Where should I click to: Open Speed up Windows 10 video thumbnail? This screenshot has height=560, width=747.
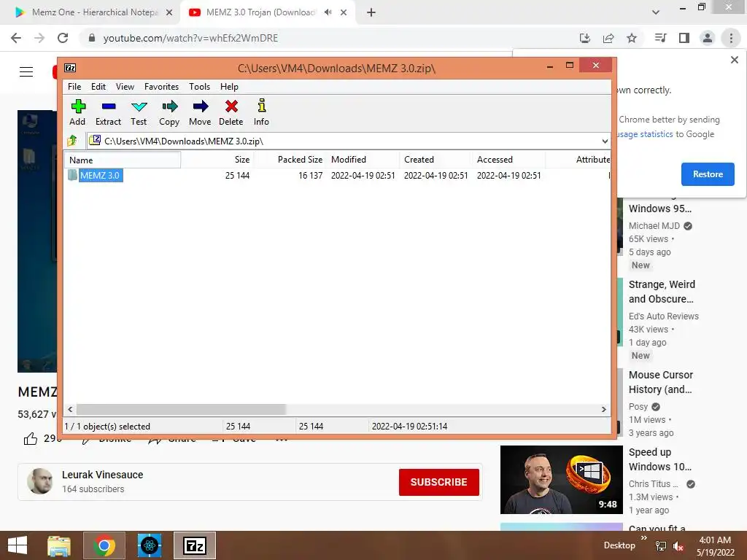click(x=561, y=480)
